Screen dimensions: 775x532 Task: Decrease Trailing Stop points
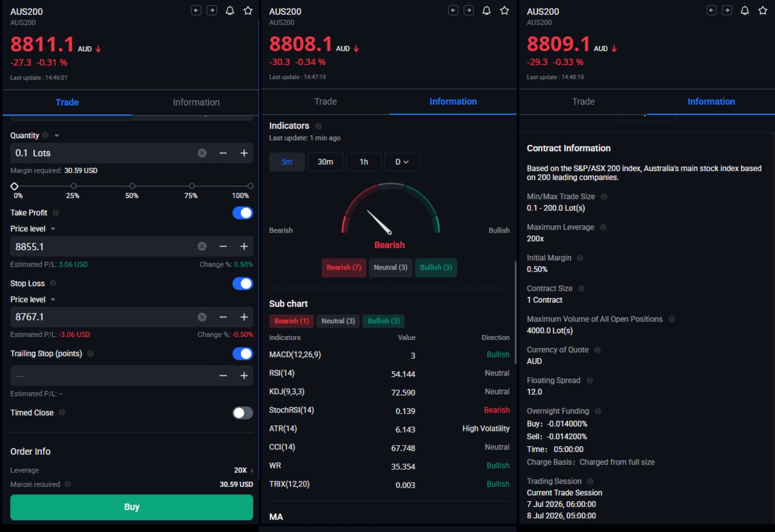223,375
